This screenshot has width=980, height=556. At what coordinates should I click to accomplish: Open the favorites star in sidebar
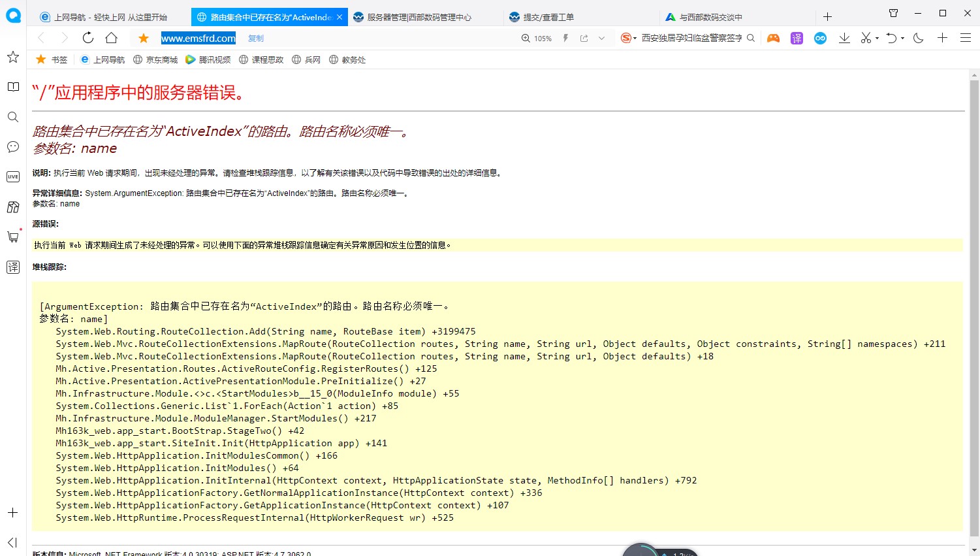(13, 57)
